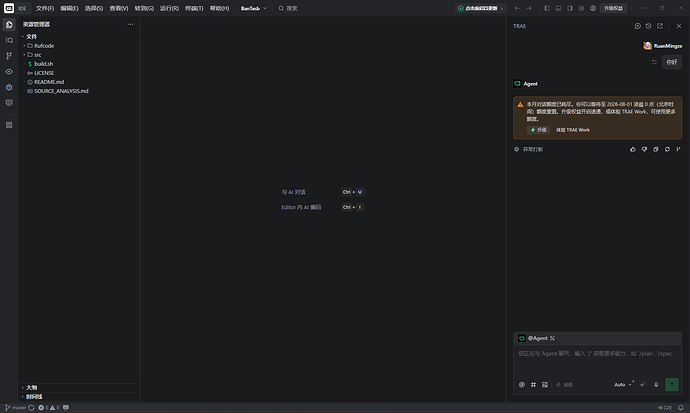Open the 终端(T) menu
The height and width of the screenshot is (413, 690).
(x=194, y=8)
